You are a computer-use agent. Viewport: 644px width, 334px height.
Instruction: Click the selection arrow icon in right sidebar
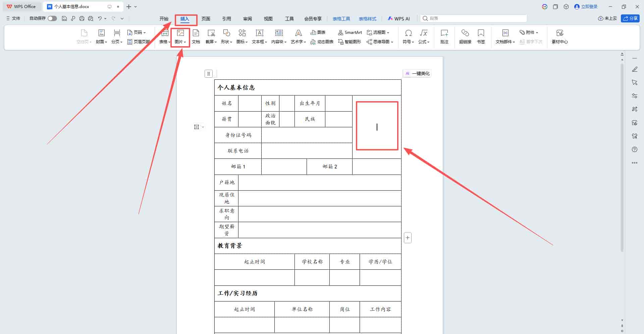pyautogui.click(x=635, y=82)
